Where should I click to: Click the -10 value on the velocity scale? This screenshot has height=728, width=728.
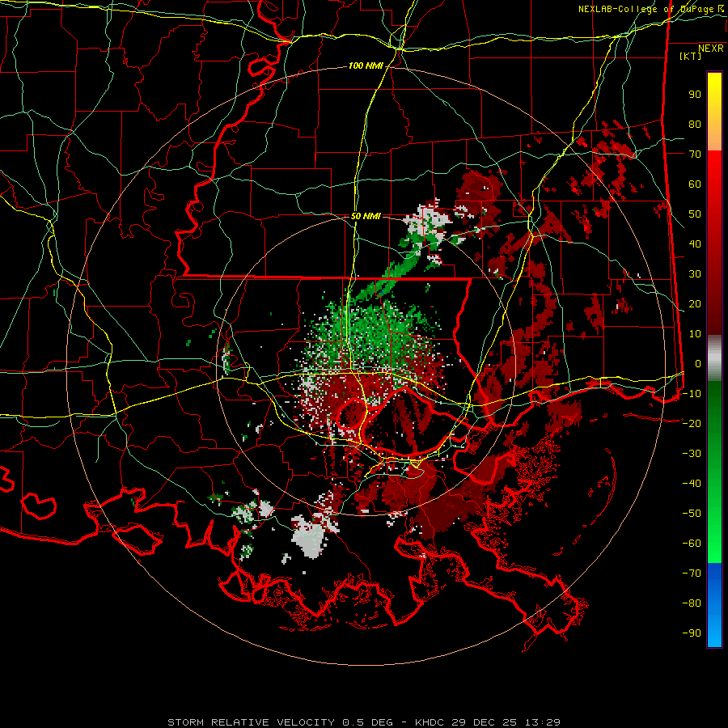point(692,394)
